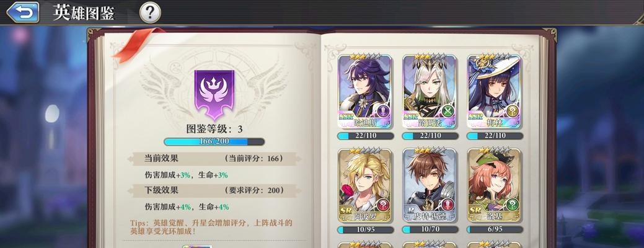Click the red question icon on 阿波罗 card
Screen dimensions: 644x248
point(382,205)
